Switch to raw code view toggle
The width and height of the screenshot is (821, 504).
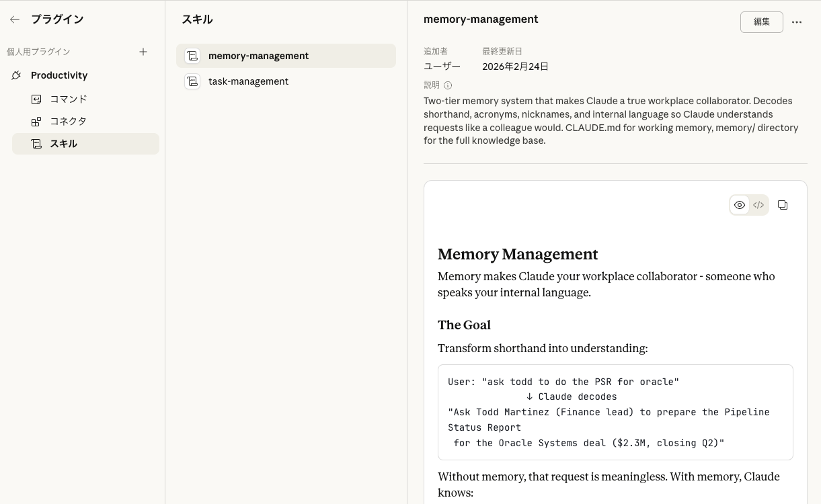758,205
